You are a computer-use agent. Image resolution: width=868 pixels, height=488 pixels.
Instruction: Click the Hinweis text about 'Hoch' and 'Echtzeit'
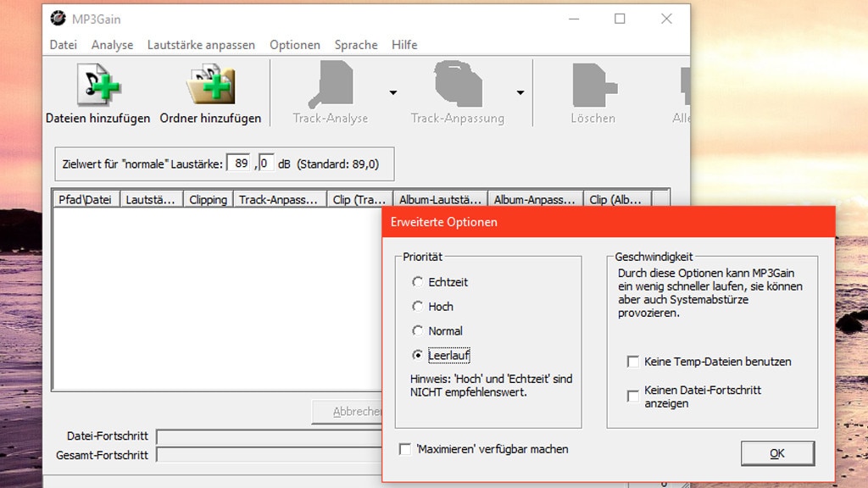(491, 385)
